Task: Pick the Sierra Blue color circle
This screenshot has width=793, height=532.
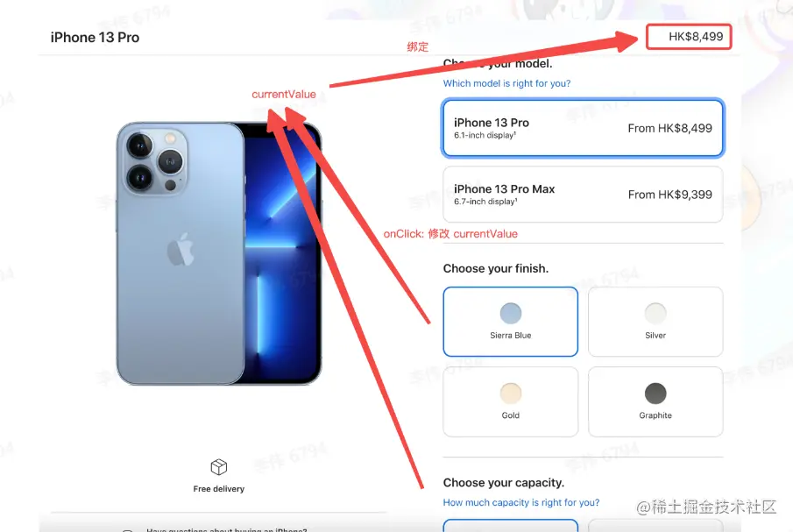Action: pyautogui.click(x=510, y=314)
